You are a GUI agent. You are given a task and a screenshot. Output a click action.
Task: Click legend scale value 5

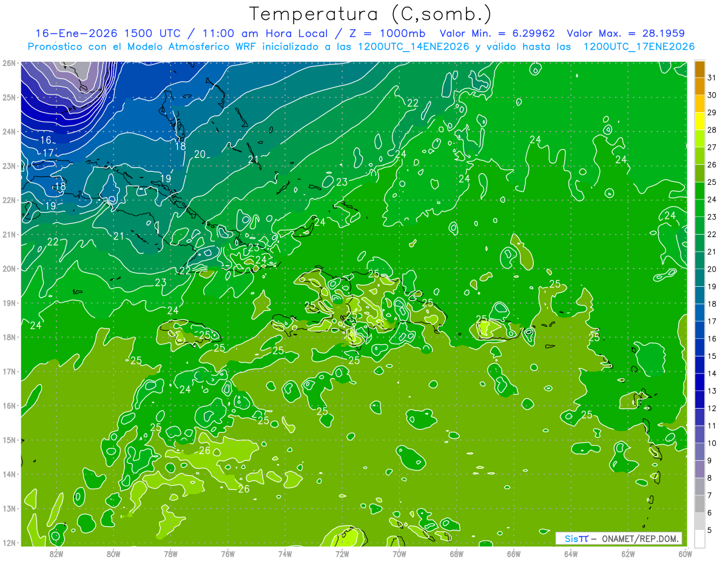pyautogui.click(x=710, y=530)
